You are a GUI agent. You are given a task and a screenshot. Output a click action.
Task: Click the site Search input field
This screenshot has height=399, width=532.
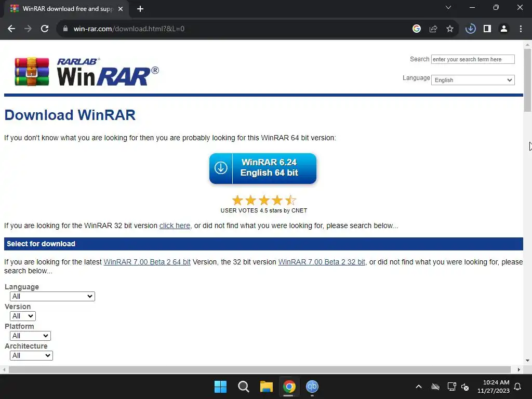tap(473, 59)
